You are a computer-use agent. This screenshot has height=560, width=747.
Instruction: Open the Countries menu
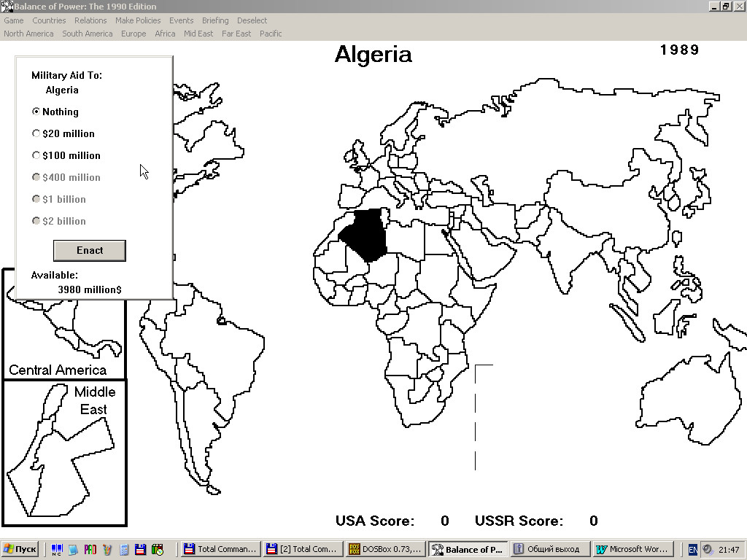49,20
